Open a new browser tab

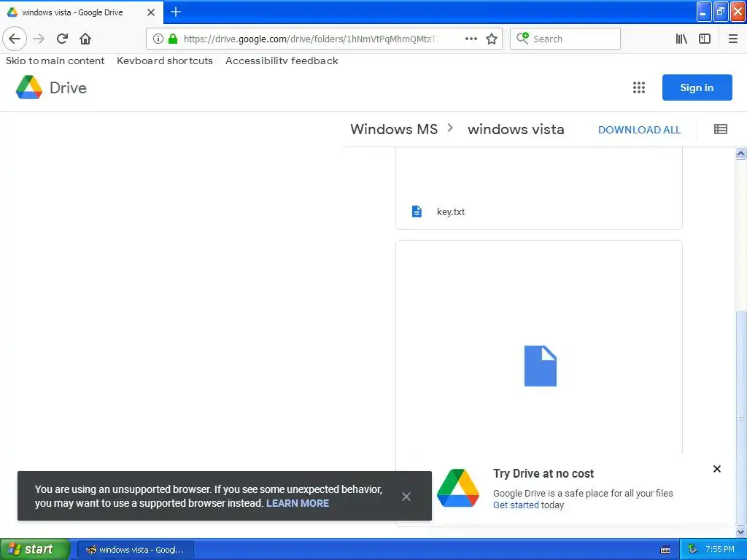click(x=175, y=12)
